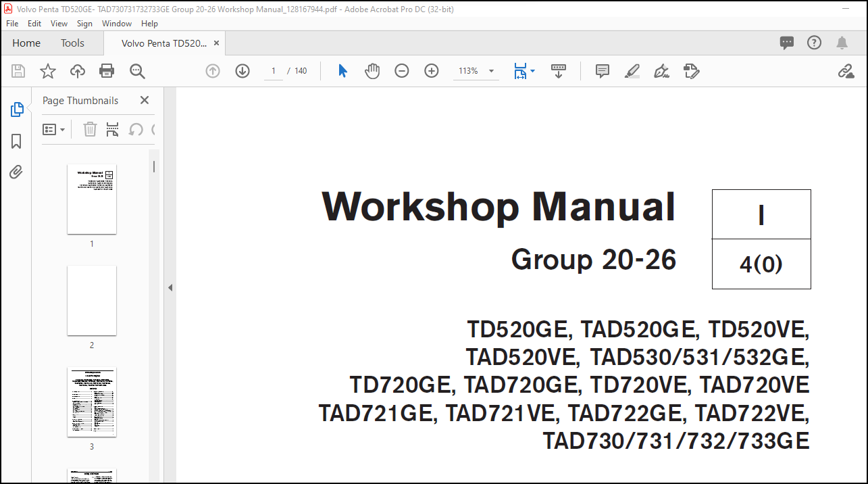Open the Attachments paperclip panel
The width and height of the screenshot is (868, 484).
(16, 172)
